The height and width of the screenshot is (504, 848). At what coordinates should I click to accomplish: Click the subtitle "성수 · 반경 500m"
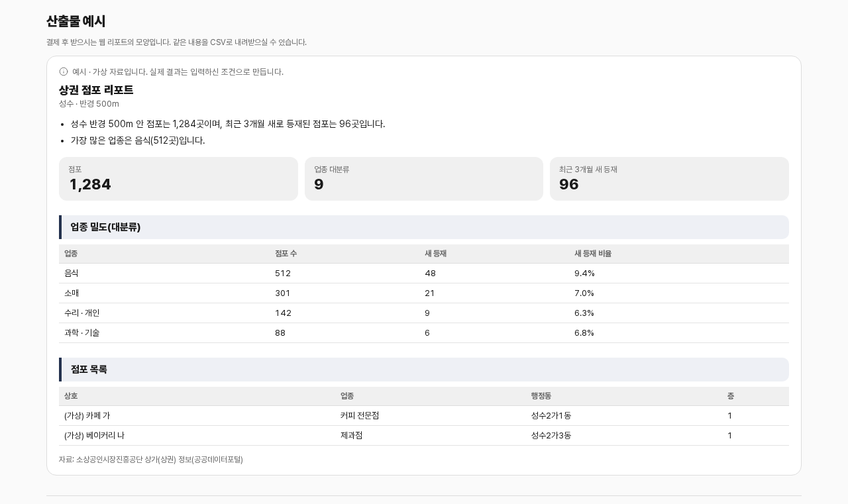tap(89, 104)
